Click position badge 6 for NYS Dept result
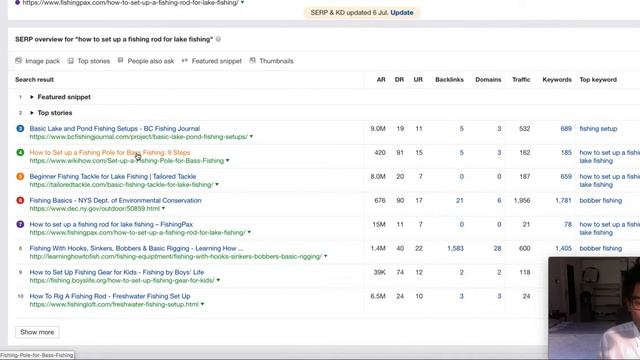640x360 pixels. [x=20, y=200]
